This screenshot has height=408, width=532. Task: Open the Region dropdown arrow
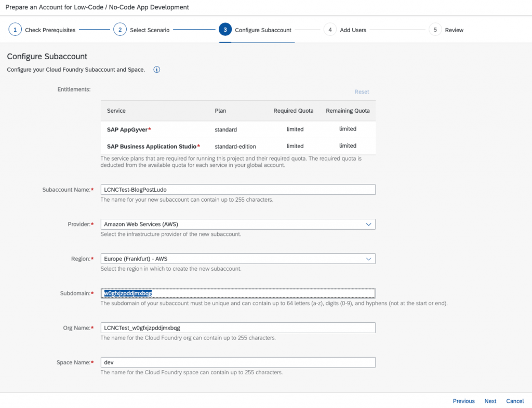[x=368, y=259]
